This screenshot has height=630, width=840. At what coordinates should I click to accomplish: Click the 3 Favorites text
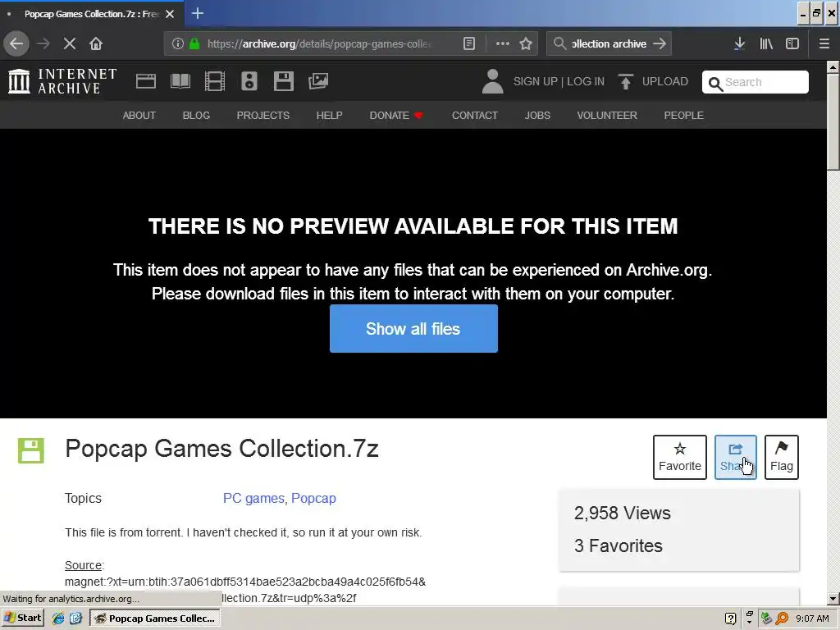[x=619, y=546]
